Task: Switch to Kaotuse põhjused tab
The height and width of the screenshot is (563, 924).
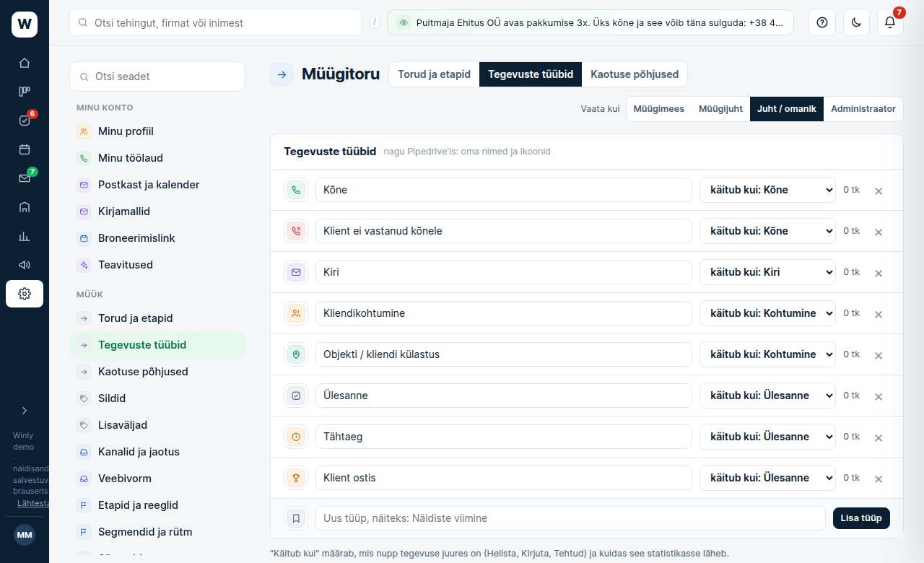Action: tap(635, 74)
